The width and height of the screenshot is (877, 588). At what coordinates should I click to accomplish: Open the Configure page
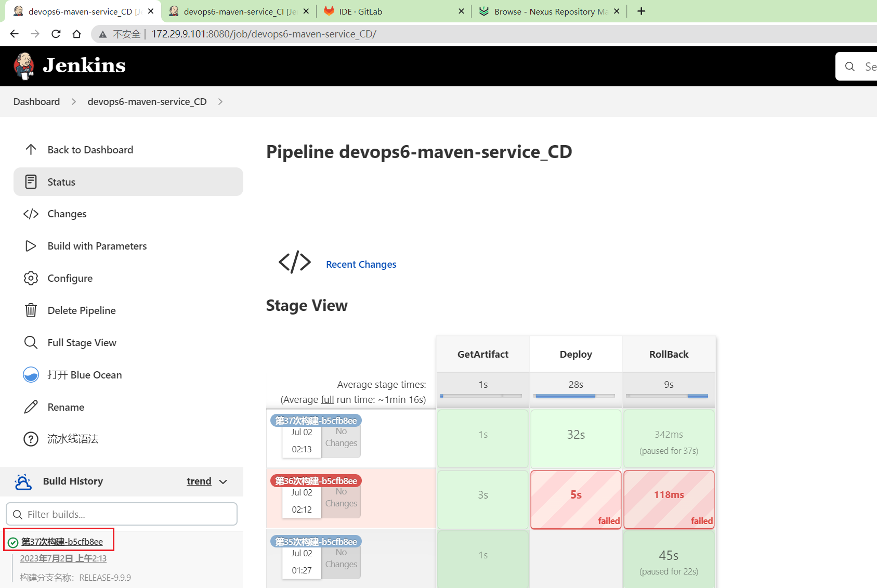click(x=128, y=278)
